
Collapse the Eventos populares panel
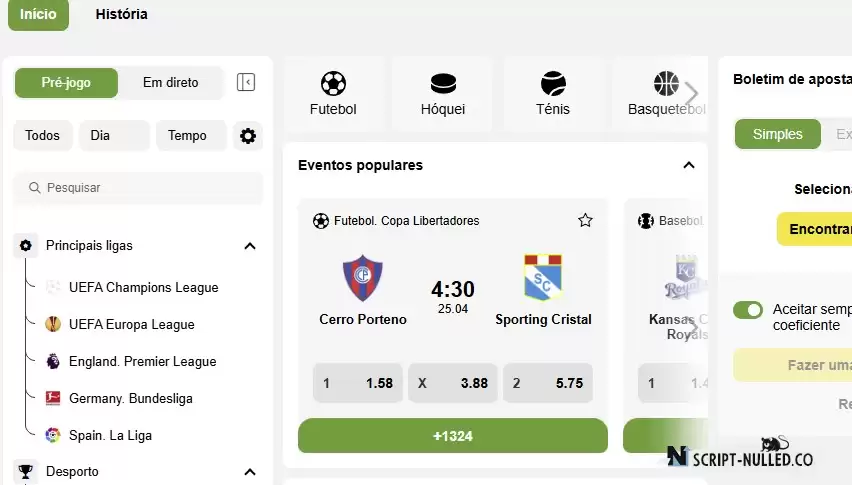(689, 165)
